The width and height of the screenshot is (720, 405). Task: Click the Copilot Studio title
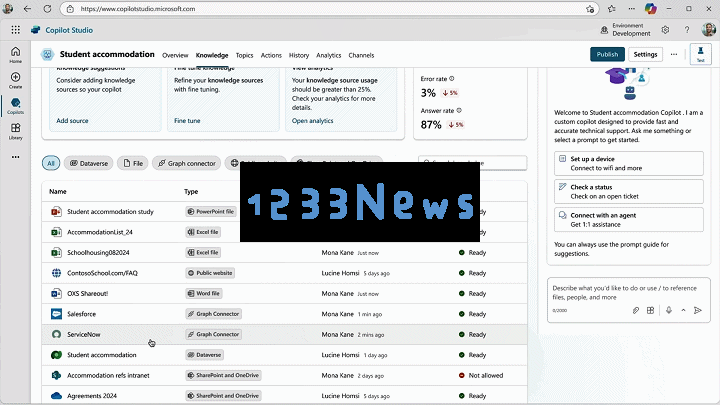[x=69, y=30]
